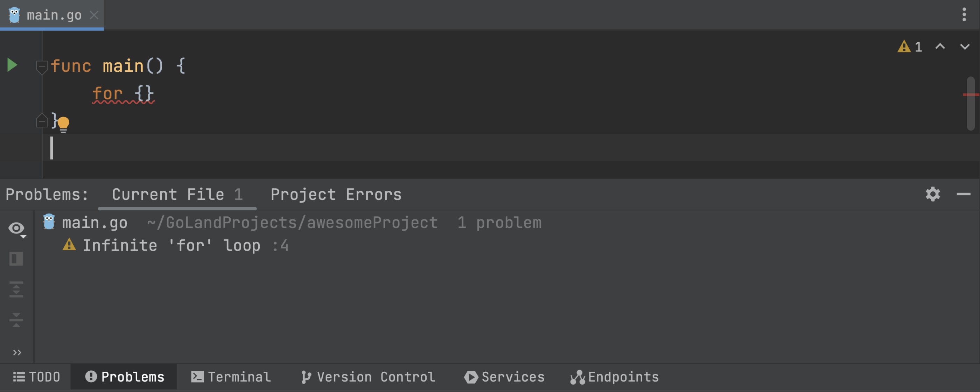Close the main.go editor tab
Screen dimensions: 980x392
(x=94, y=15)
